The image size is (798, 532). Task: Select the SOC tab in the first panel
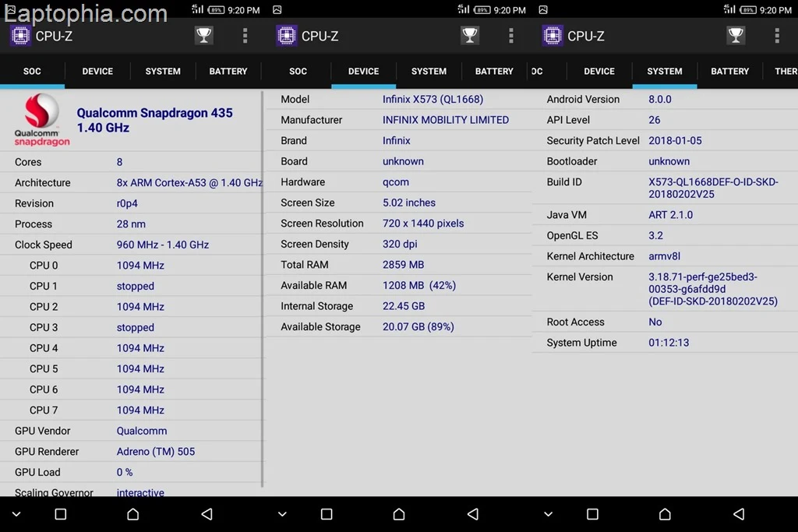(32, 71)
